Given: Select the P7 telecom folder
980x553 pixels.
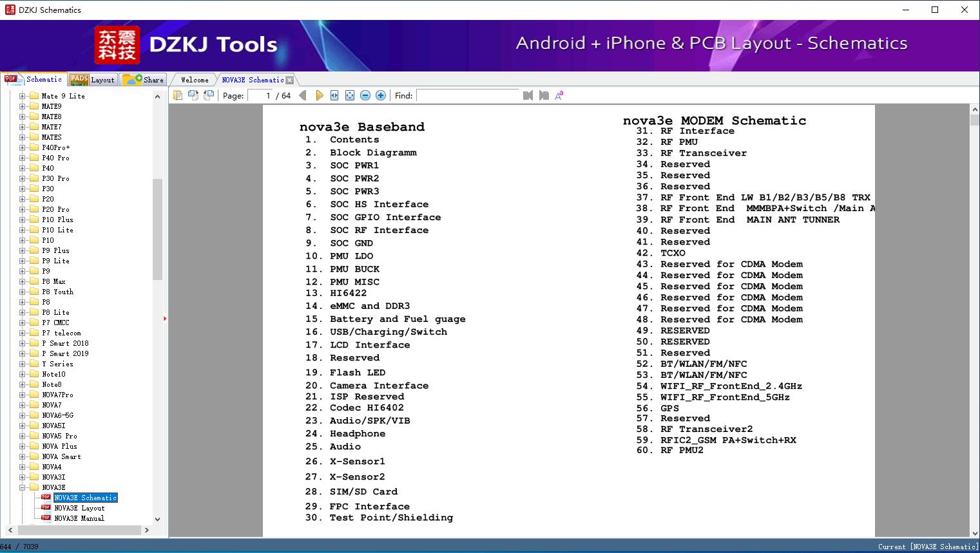Looking at the screenshot, I should (61, 333).
